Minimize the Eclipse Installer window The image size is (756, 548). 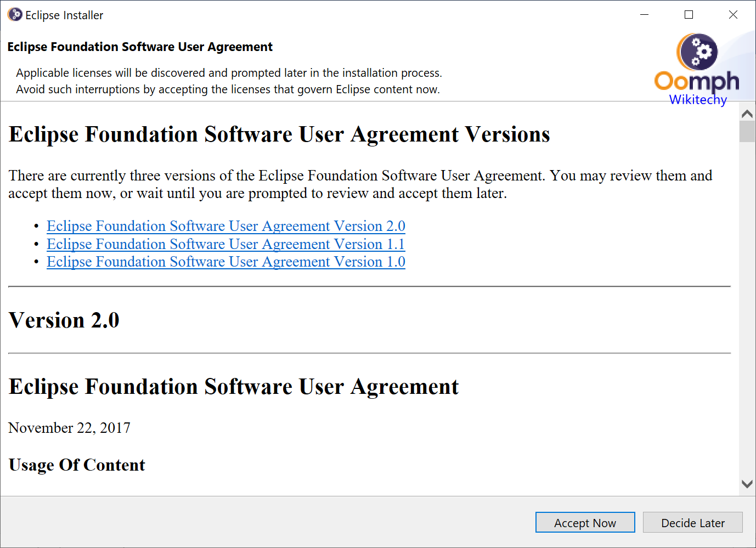(x=645, y=15)
